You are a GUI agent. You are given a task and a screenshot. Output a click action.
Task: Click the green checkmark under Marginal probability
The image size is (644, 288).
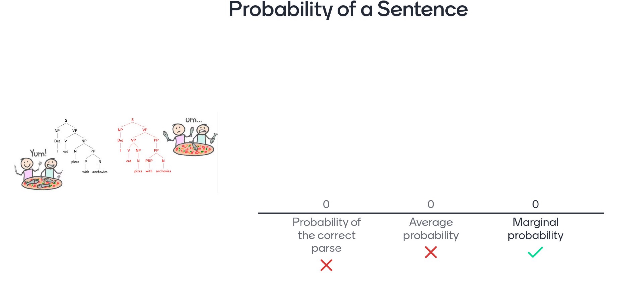tap(535, 252)
